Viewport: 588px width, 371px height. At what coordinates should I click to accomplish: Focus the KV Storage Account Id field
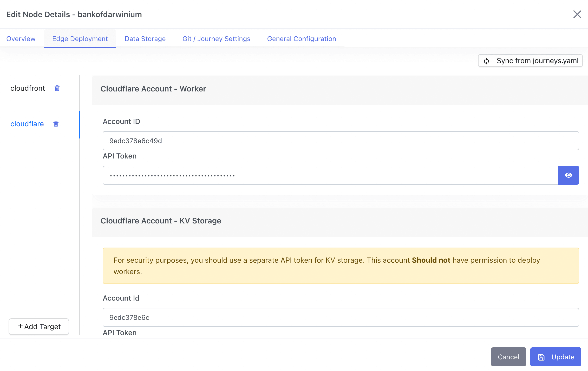coord(341,317)
